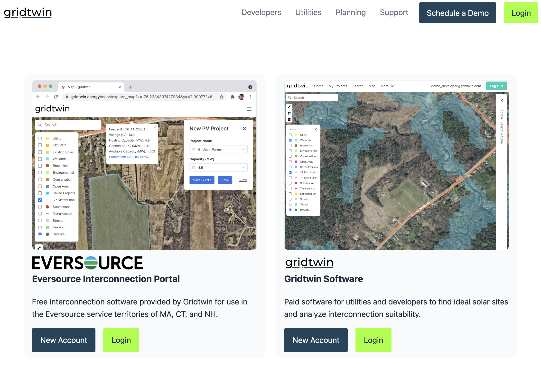Collapse the Legend panel
Screen dimensions: 541x392
(316, 129)
